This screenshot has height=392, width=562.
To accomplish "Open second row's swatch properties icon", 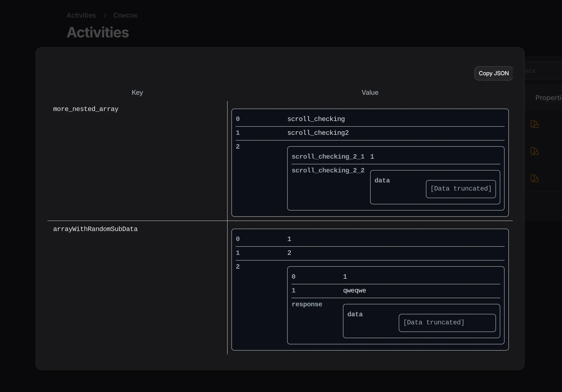I will [534, 151].
